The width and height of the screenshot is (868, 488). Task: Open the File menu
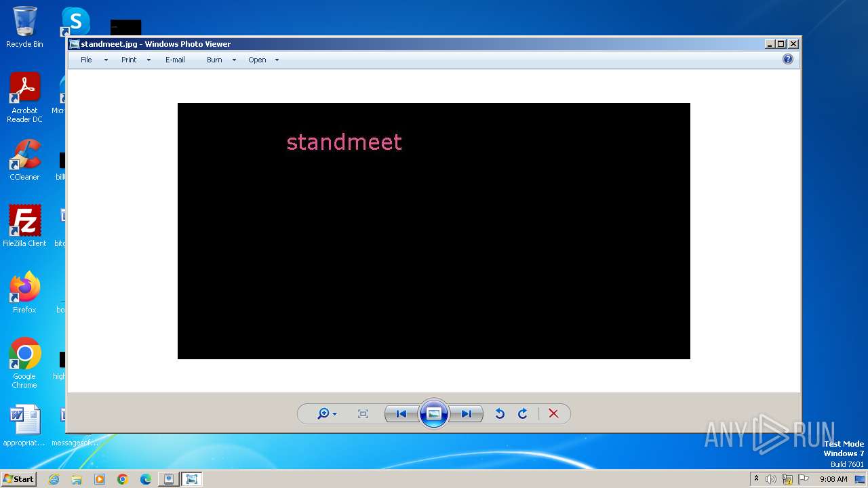(x=86, y=60)
